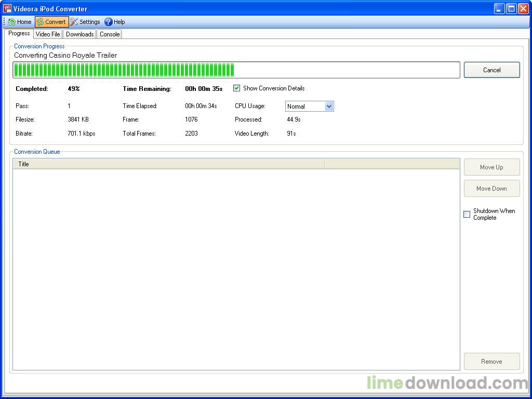532x399 pixels.
Task: Open the Downloads tab
Action: point(79,34)
